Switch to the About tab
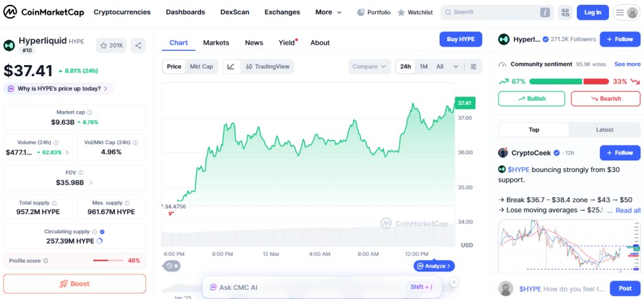Image resolution: width=644 pixels, height=299 pixels. point(320,43)
